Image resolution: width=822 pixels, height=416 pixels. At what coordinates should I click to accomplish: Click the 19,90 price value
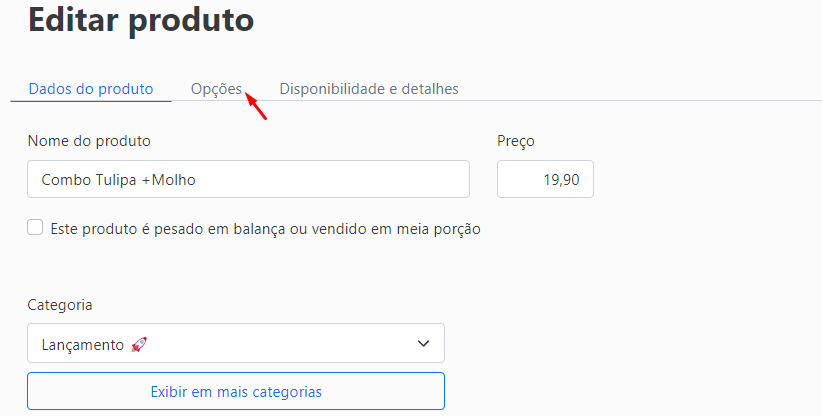point(561,180)
